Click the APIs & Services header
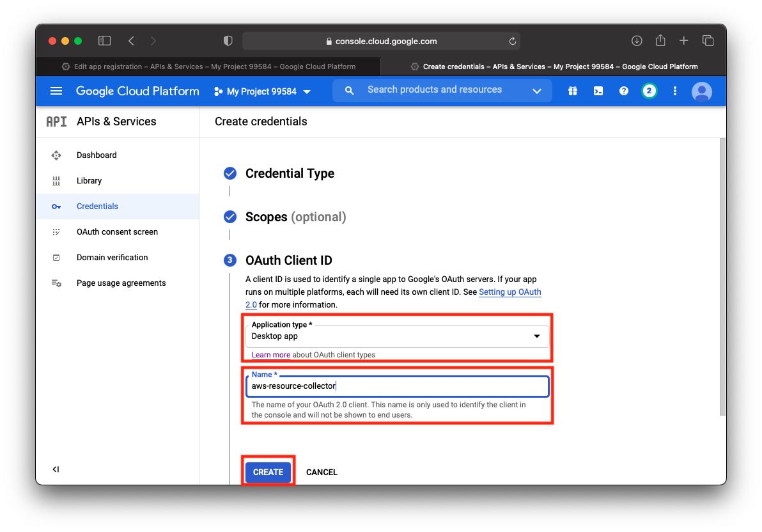The width and height of the screenshot is (762, 532). click(x=116, y=121)
